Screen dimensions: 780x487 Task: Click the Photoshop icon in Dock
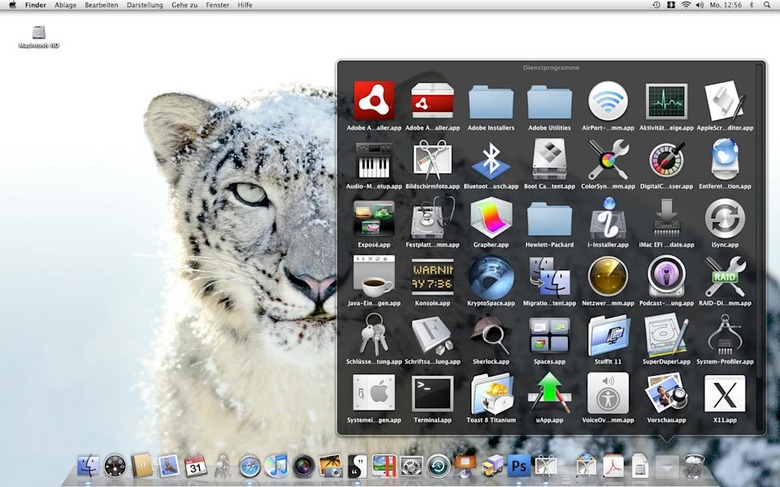click(x=519, y=467)
